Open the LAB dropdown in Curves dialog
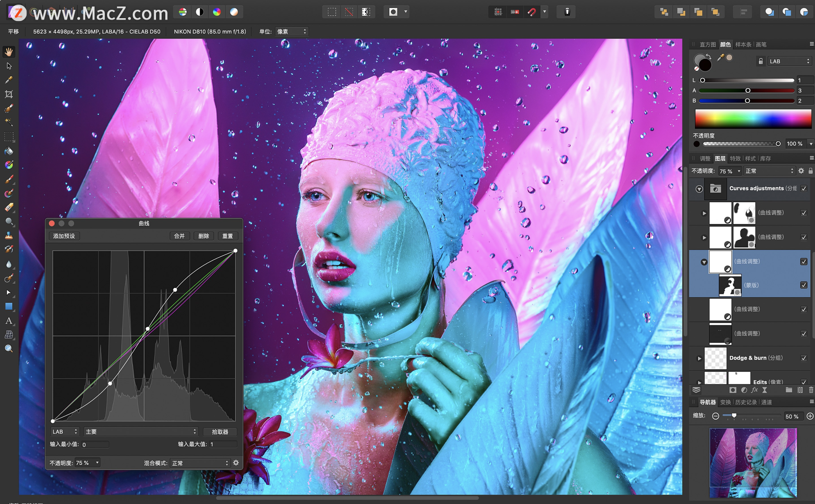The height and width of the screenshot is (504, 815). pyautogui.click(x=65, y=432)
